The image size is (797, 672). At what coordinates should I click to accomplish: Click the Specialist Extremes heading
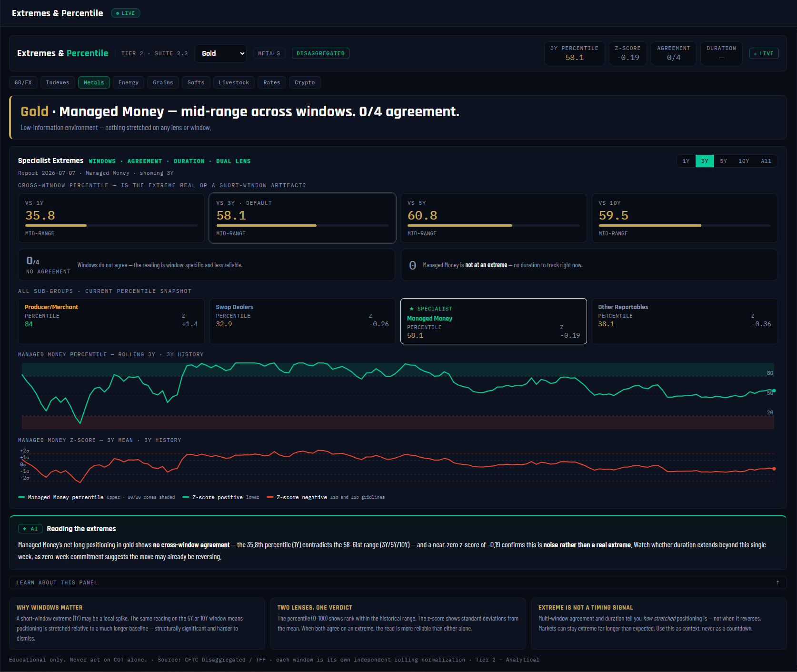click(x=50, y=160)
